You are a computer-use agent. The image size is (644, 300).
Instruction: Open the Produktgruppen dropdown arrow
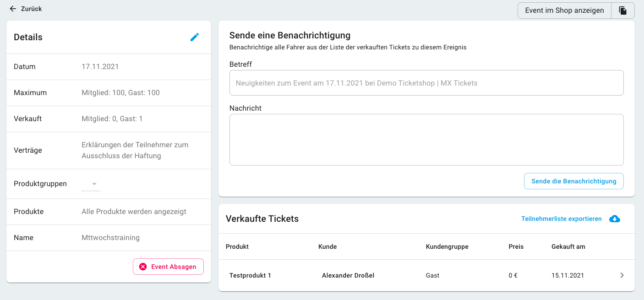(x=94, y=184)
